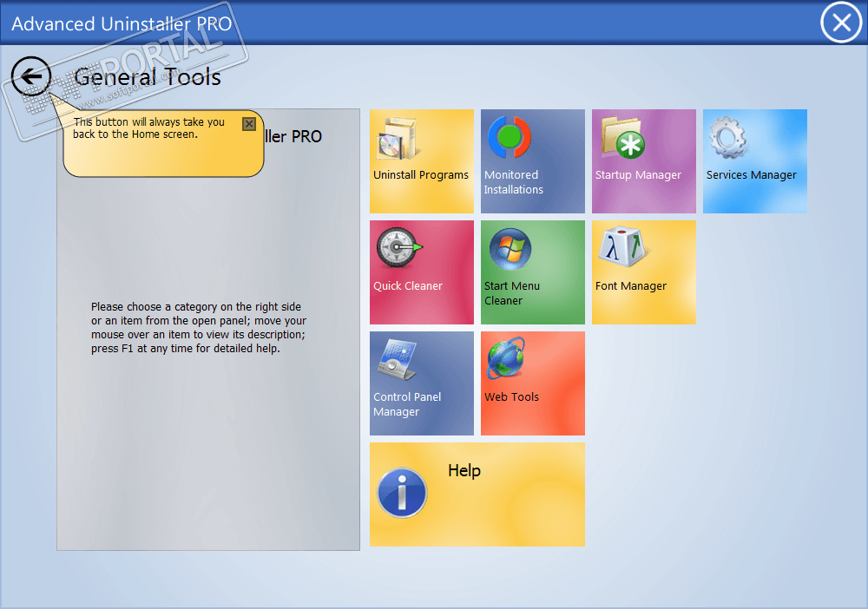Click the blue Help info icon

click(402, 493)
